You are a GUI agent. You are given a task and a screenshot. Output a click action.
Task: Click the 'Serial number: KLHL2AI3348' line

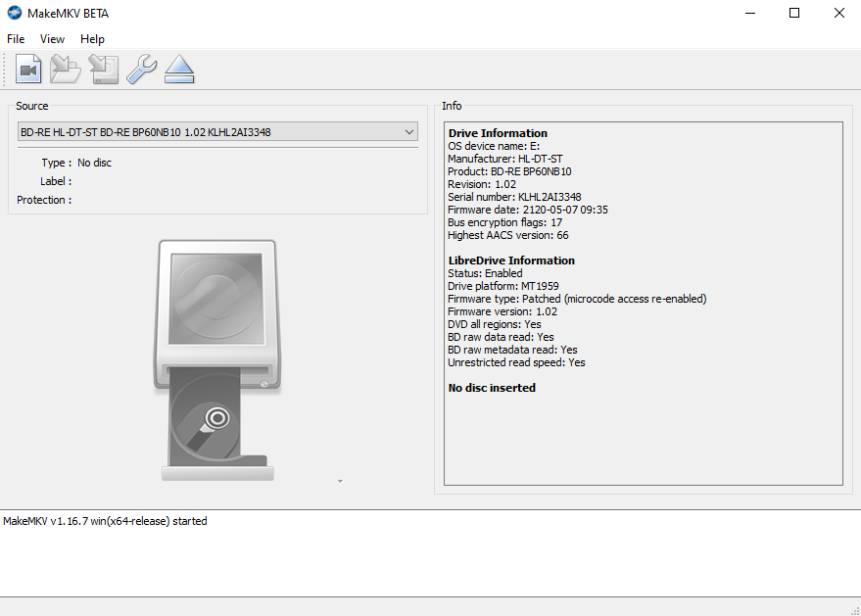click(514, 197)
